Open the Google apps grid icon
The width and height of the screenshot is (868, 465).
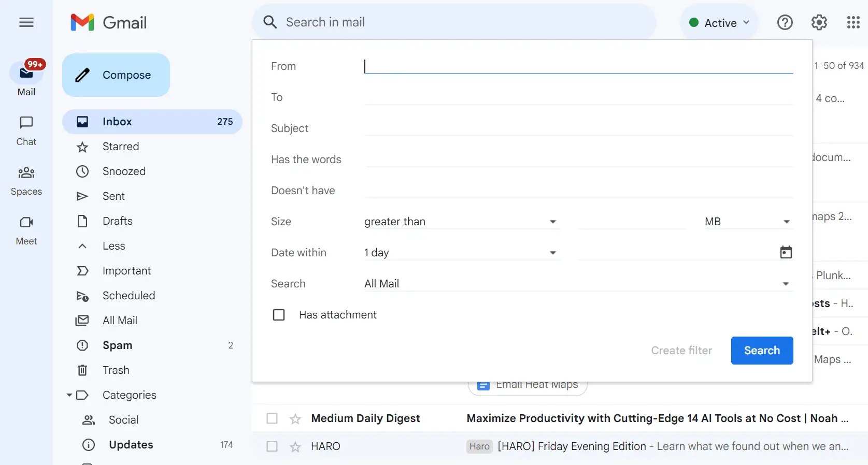[x=853, y=22]
